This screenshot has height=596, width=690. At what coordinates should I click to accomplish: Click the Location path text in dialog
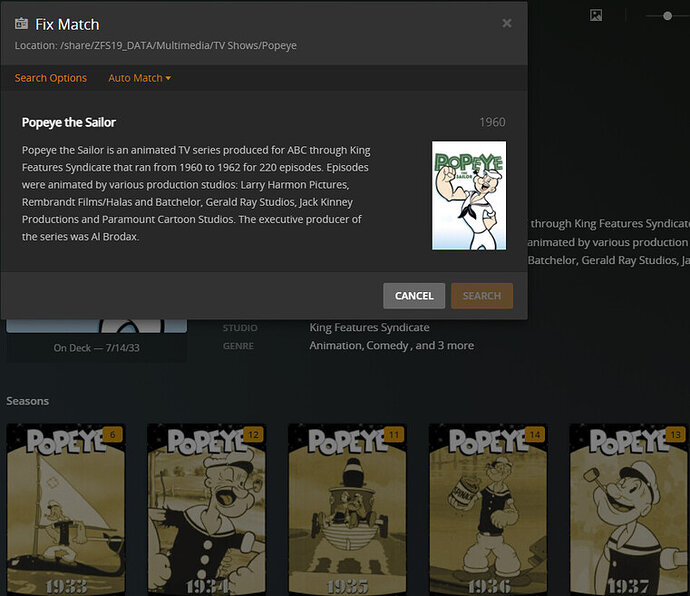tap(155, 45)
